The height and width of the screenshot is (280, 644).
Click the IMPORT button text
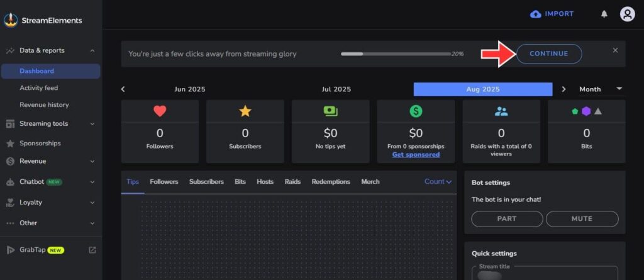[559, 14]
